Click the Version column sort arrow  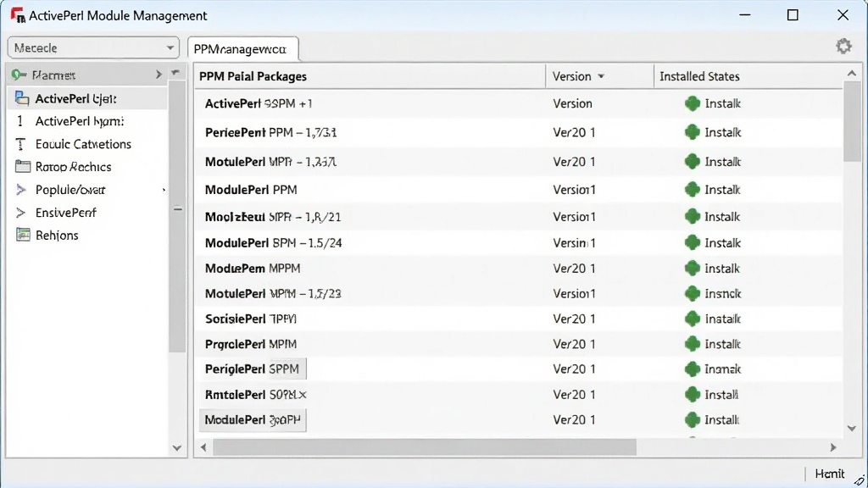[601, 76]
